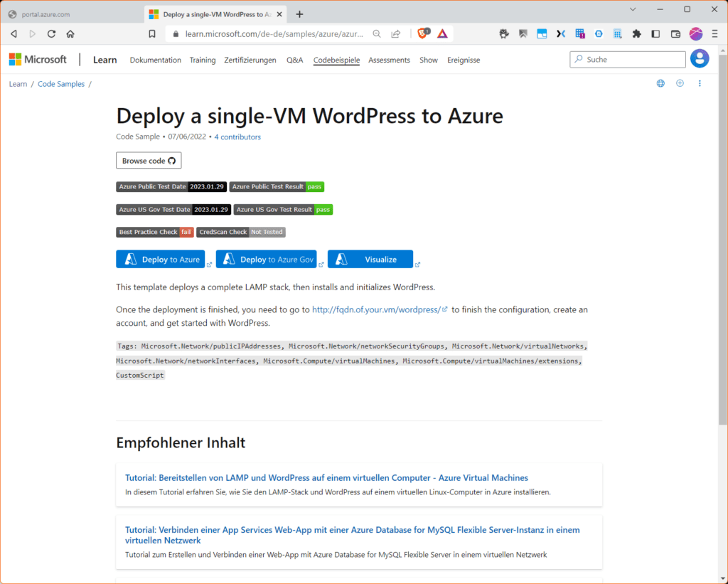Viewport: 728px width, 584px height.
Task: Click the Suche search field
Action: (x=628, y=60)
